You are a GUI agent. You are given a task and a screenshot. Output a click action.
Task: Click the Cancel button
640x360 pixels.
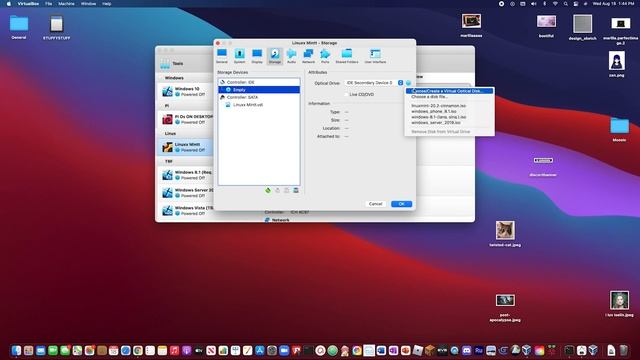(375, 204)
